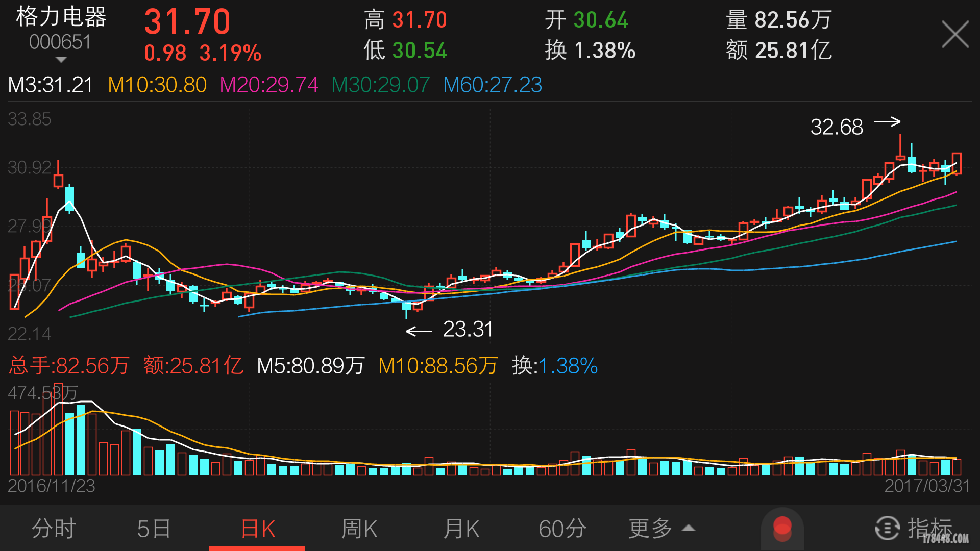The height and width of the screenshot is (551, 980).
Task: Open the 月K monthly tab
Action: 461,529
